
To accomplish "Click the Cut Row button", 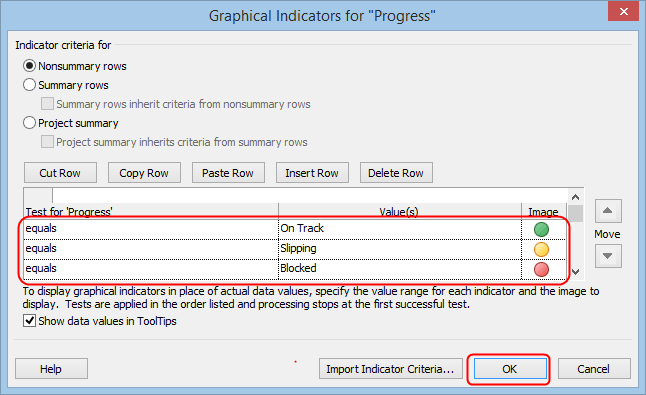I will [x=60, y=173].
